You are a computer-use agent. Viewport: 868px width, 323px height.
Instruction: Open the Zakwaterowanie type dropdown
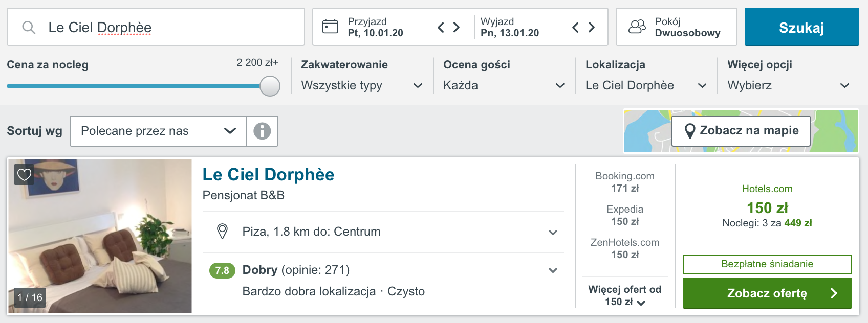362,85
